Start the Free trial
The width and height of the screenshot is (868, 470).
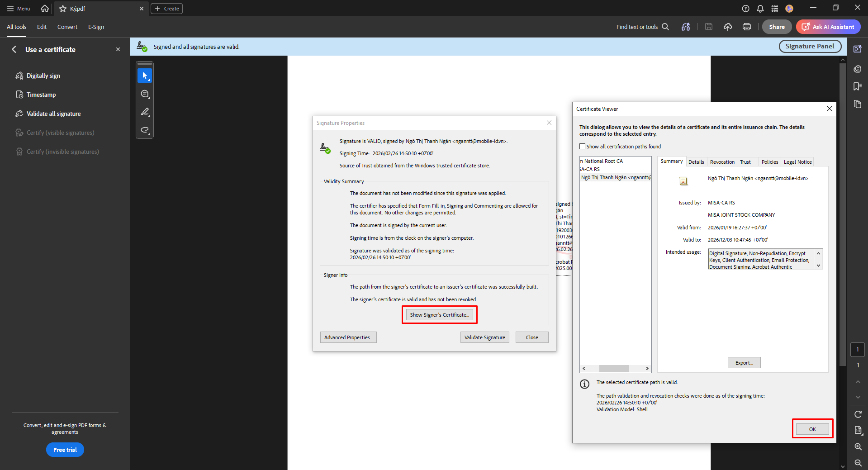point(65,450)
